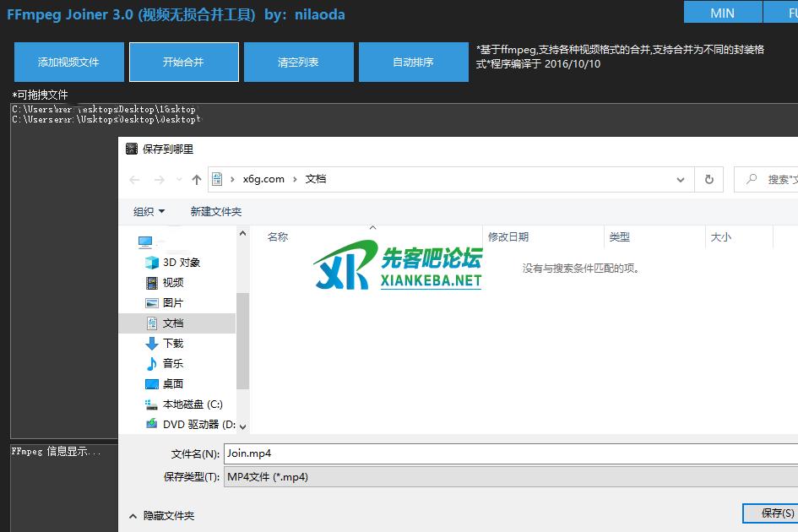
Task: Click the 自动排序 button
Action: (413, 62)
